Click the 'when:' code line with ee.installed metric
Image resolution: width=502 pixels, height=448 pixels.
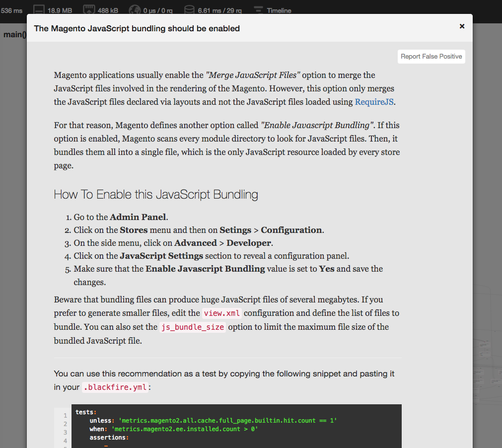tap(173, 429)
